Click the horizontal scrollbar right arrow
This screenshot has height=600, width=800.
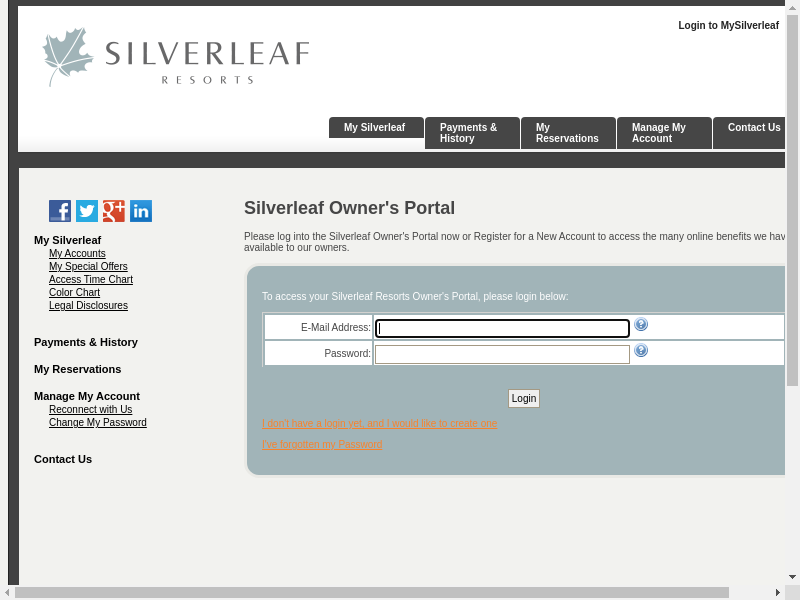tap(778, 593)
